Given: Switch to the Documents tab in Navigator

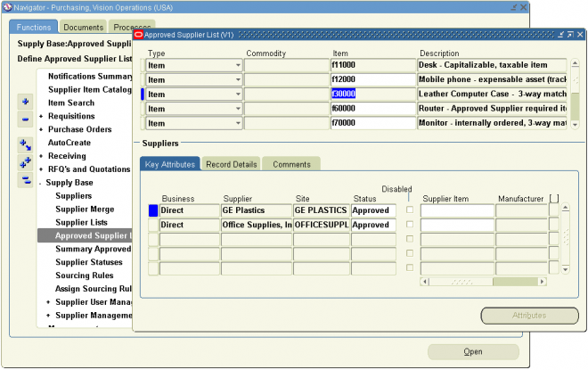Looking at the screenshot, I should coord(83,28).
